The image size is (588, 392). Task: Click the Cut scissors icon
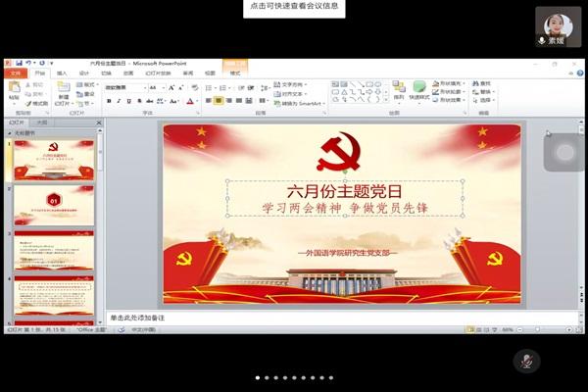point(27,85)
